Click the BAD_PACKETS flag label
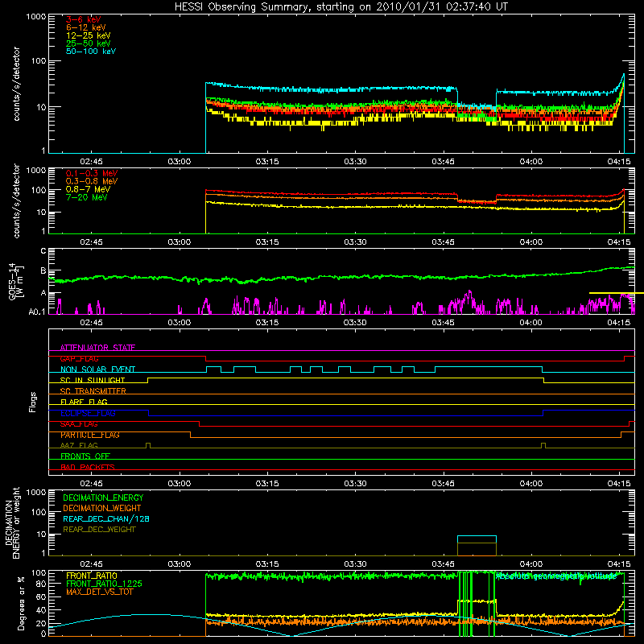644x644 pixels. tap(88, 467)
